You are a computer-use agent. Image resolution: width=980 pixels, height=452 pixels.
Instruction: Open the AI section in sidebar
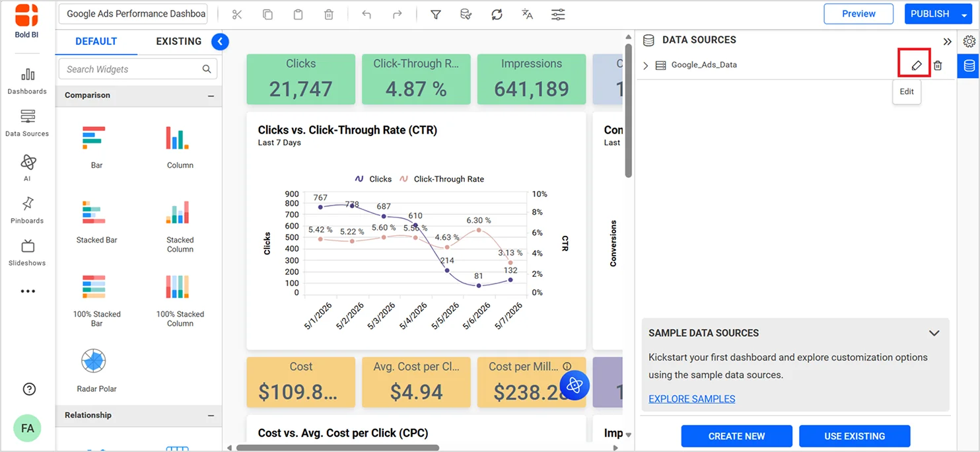pyautogui.click(x=27, y=167)
